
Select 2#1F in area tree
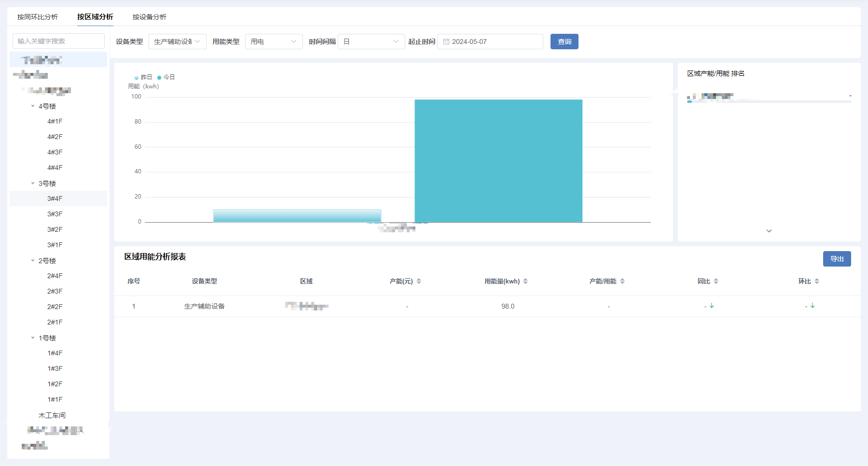click(55, 322)
